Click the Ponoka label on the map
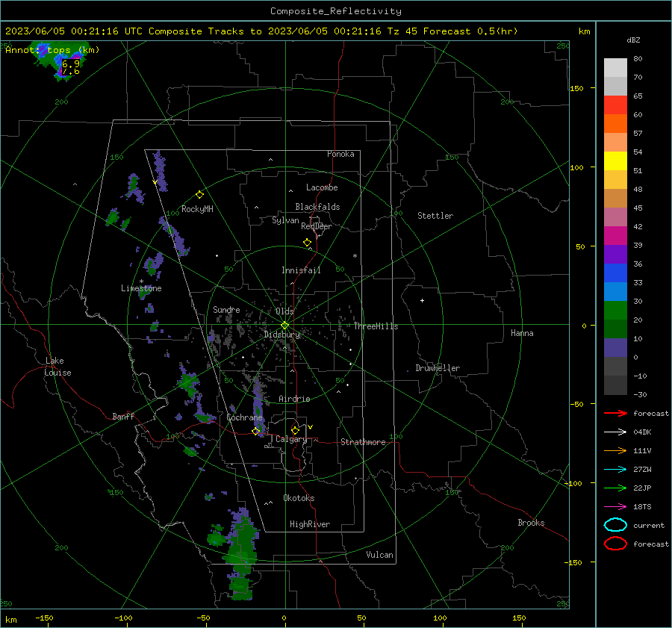Screen dimensions: 672x628 click(340, 154)
